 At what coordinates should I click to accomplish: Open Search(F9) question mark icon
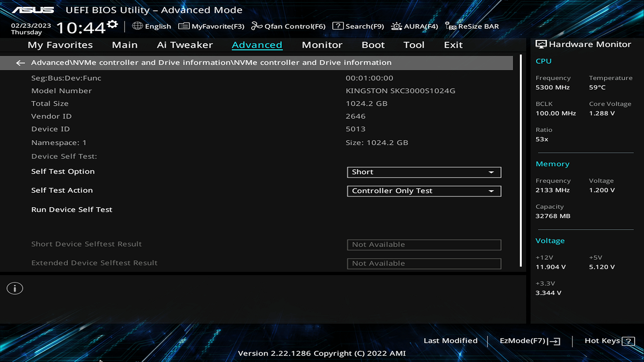[x=338, y=26]
